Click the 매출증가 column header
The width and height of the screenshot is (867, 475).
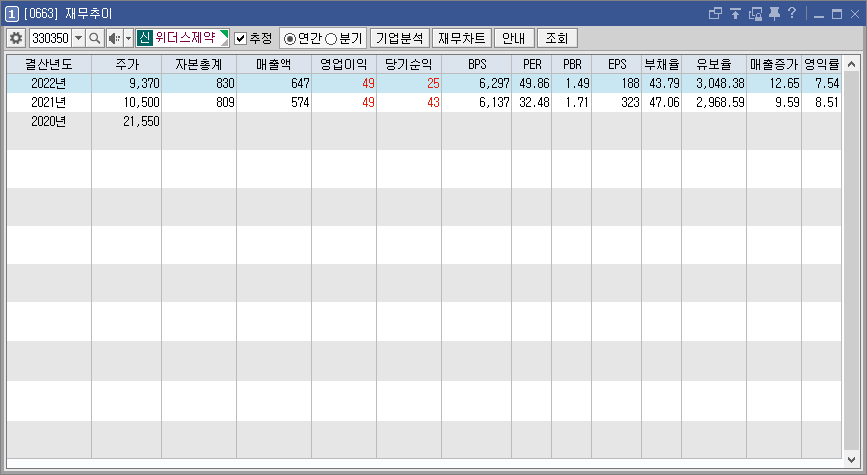coord(774,64)
